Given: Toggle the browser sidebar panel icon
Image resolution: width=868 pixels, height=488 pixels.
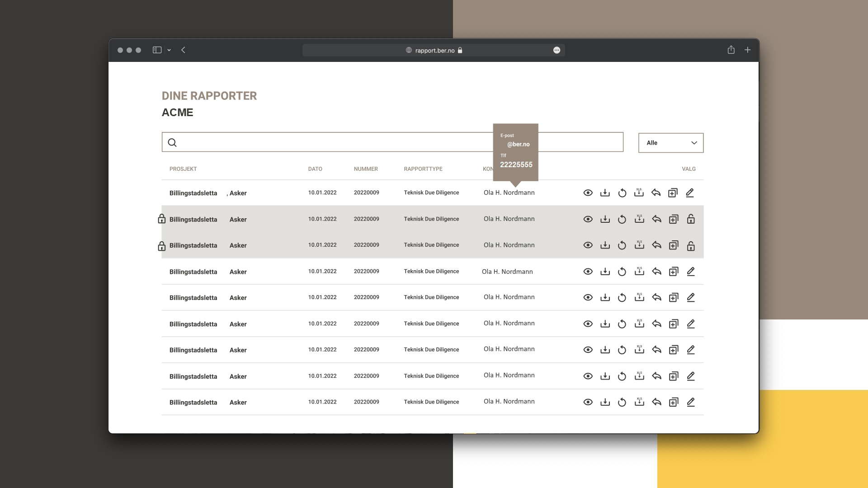Looking at the screenshot, I should 157,50.
